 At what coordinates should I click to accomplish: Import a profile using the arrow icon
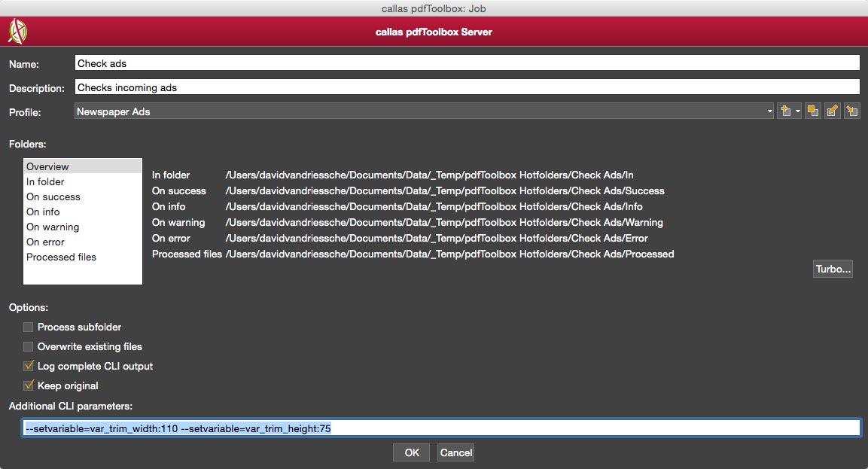tap(852, 111)
